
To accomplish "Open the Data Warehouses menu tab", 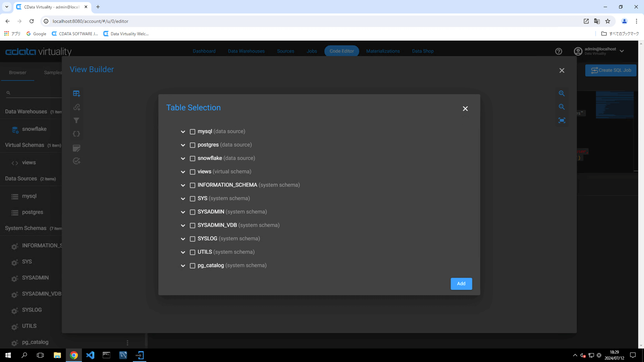I will 246,51.
